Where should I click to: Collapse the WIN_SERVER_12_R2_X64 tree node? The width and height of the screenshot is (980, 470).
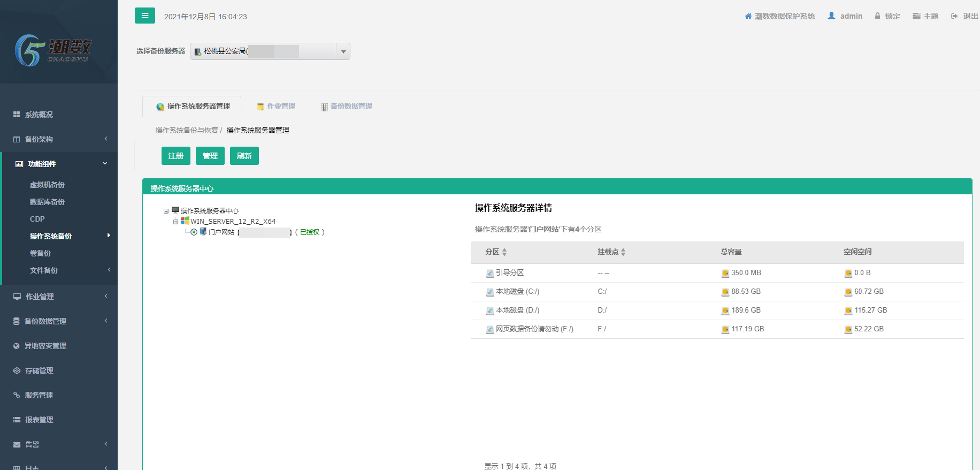click(175, 222)
